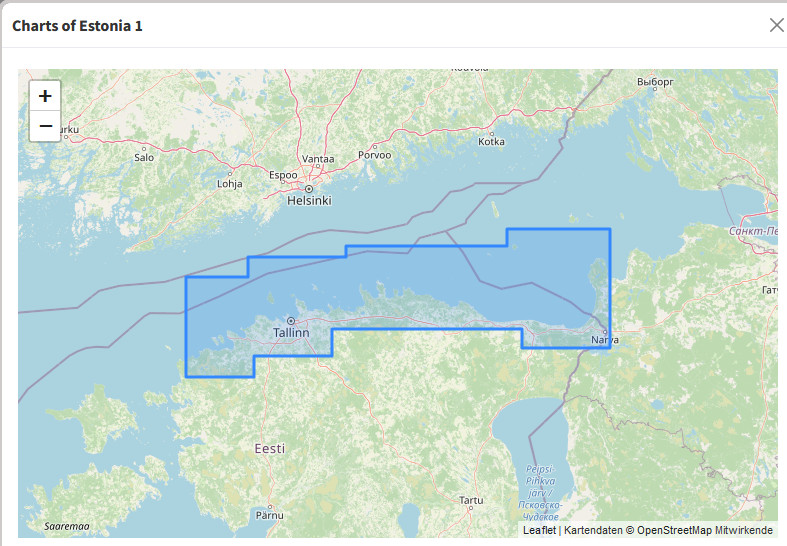Click the Porvoo town label

click(x=375, y=155)
